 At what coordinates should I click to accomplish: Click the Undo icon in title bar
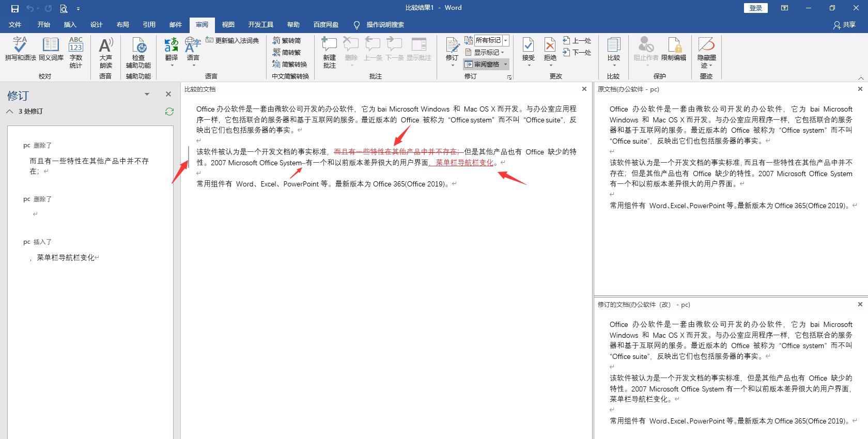[30, 8]
